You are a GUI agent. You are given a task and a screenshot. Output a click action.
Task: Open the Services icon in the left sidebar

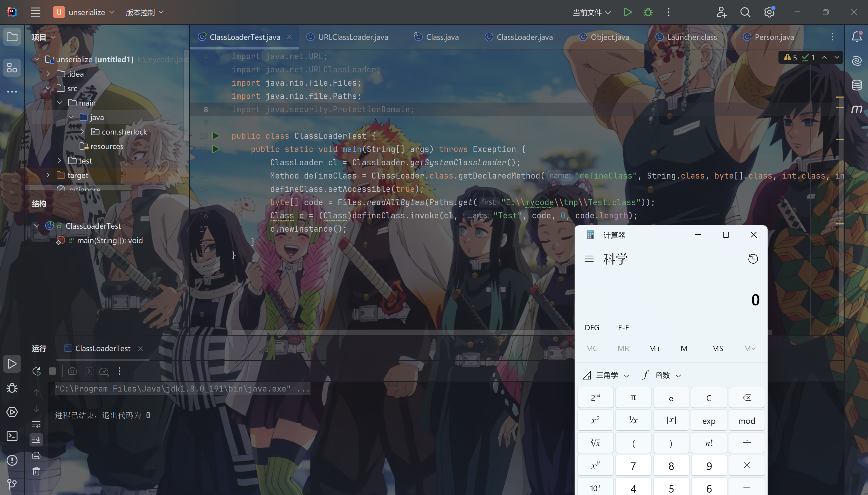click(12, 412)
